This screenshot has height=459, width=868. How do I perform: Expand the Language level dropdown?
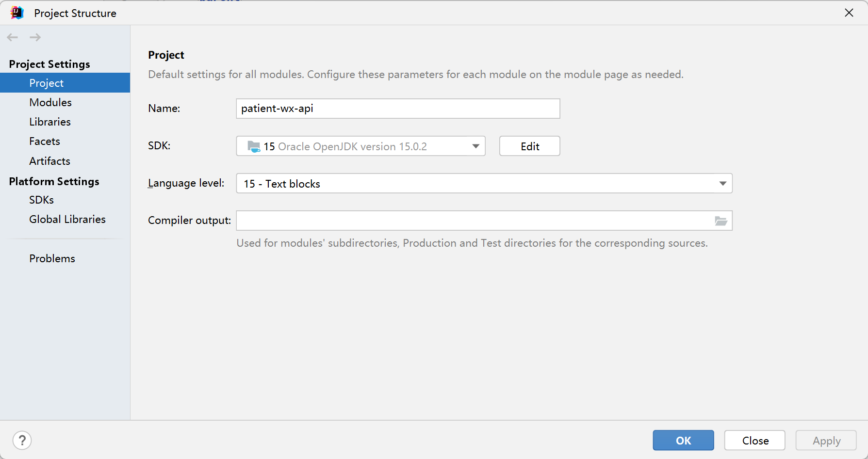[x=484, y=183]
